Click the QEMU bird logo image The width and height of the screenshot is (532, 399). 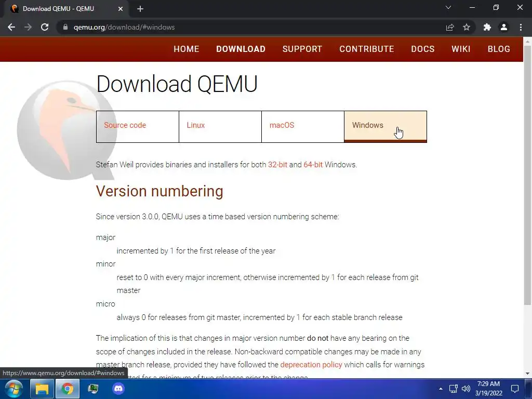coord(66,130)
